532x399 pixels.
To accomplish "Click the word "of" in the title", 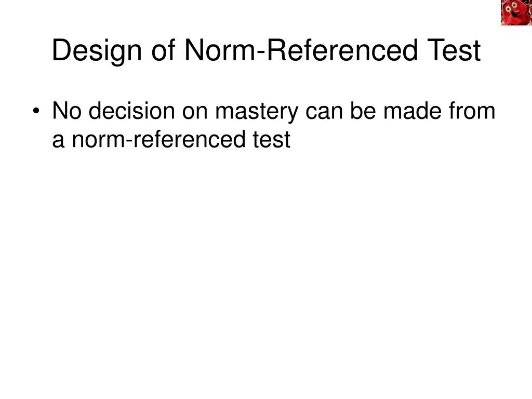I will 163,50.
